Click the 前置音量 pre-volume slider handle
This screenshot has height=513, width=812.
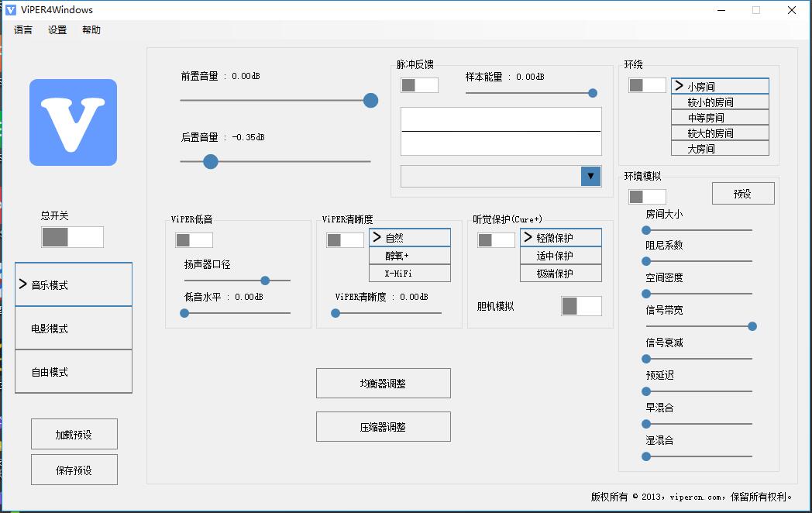tap(370, 100)
